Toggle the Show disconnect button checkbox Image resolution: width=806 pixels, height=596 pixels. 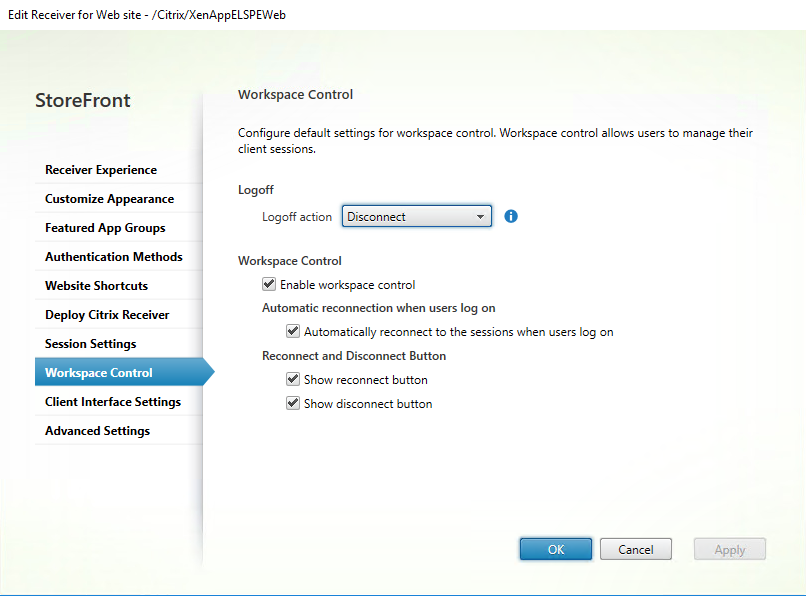point(293,404)
